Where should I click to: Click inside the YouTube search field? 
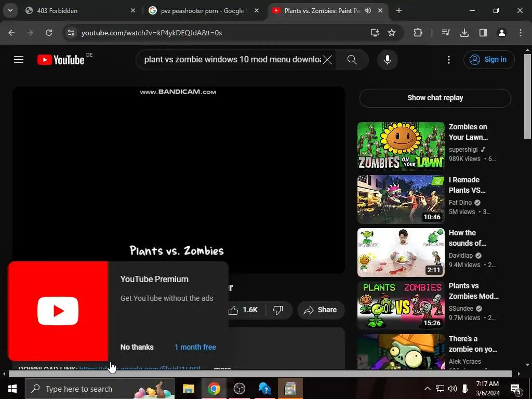pos(232,60)
